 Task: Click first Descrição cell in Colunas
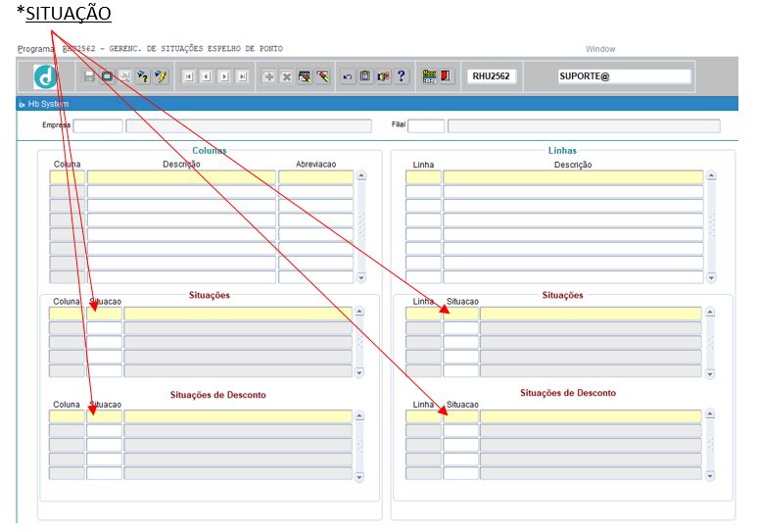point(181,177)
